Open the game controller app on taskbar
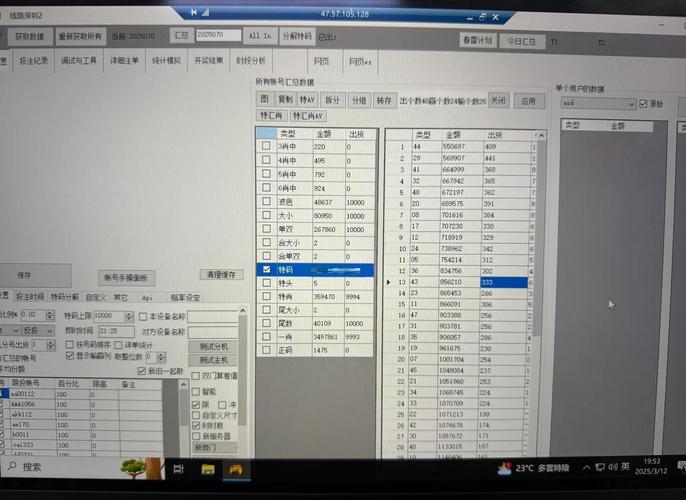The width and height of the screenshot is (686, 500). (x=236, y=469)
